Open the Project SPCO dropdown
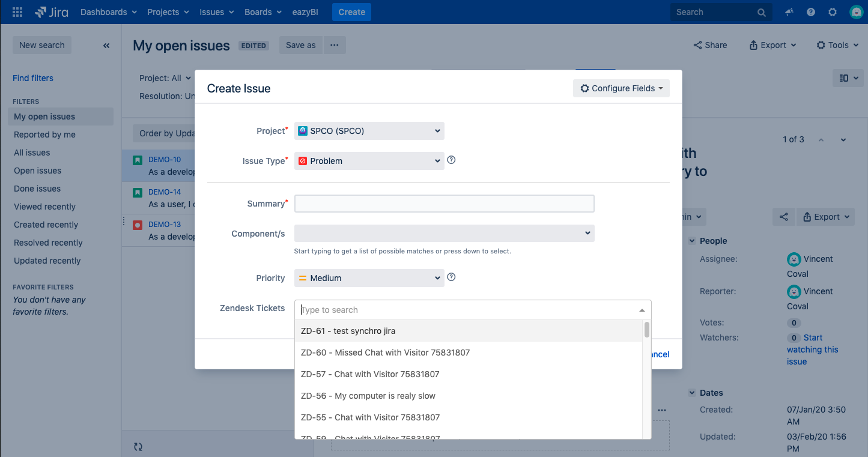The height and width of the screenshot is (457, 868). pos(369,131)
